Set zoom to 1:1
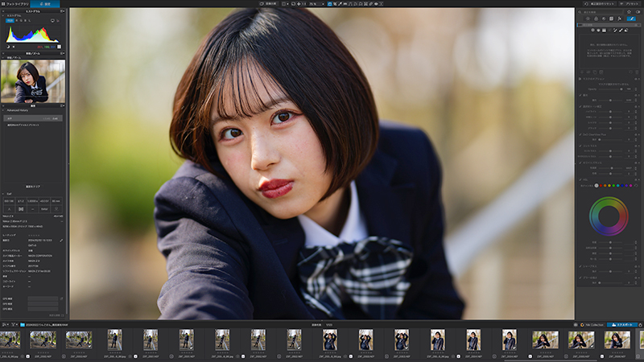 [304, 4]
